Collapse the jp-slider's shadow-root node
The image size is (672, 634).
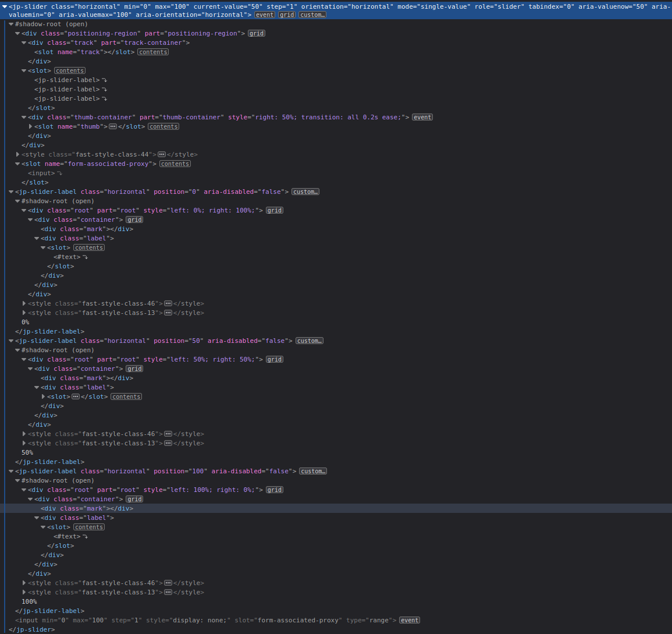click(10, 24)
